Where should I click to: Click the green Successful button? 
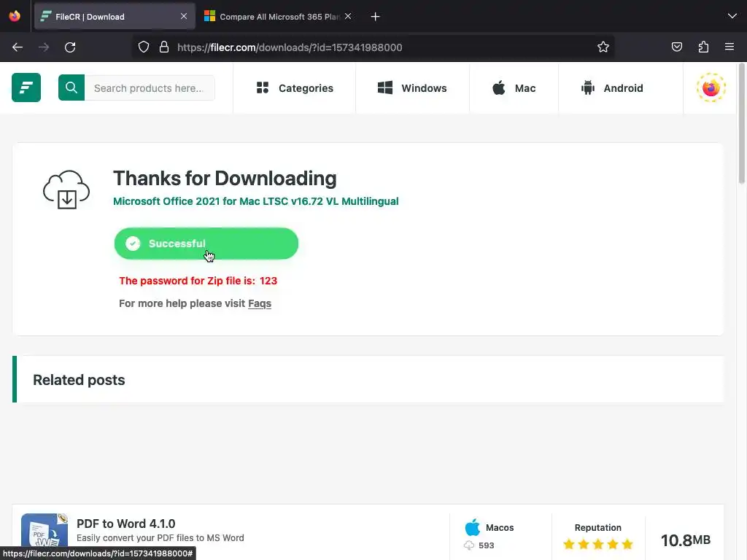206,244
